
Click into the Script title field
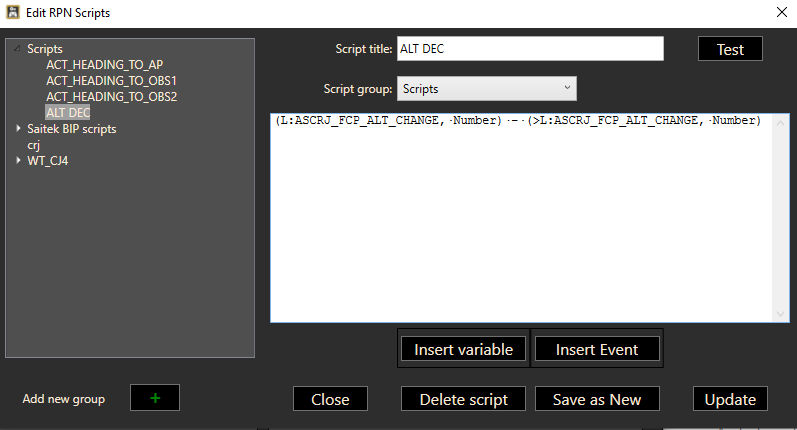tap(530, 49)
